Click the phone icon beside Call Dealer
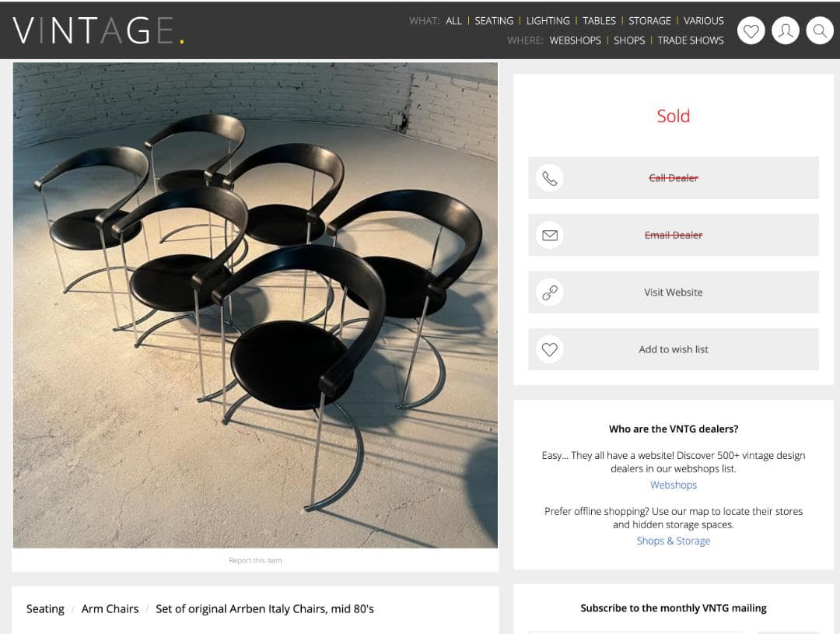This screenshot has width=840, height=634. 550,178
